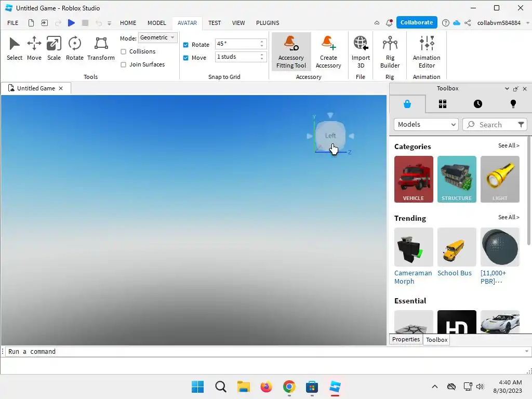The width and height of the screenshot is (532, 399).
Task: Open the account menu arrow beside collabvm584884
Action: (528, 23)
